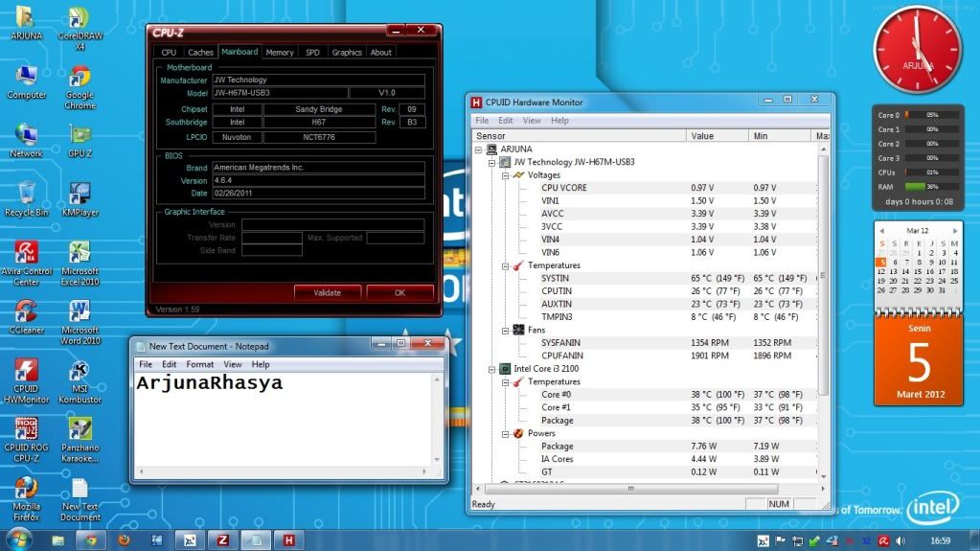Open the File menu in Notepad
This screenshot has height=551, width=980.
(x=146, y=365)
